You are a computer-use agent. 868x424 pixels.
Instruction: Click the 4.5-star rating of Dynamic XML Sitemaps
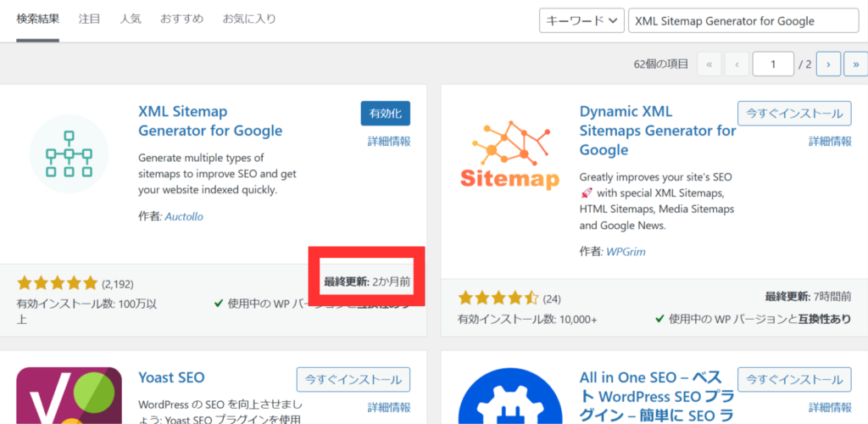pyautogui.click(x=498, y=298)
